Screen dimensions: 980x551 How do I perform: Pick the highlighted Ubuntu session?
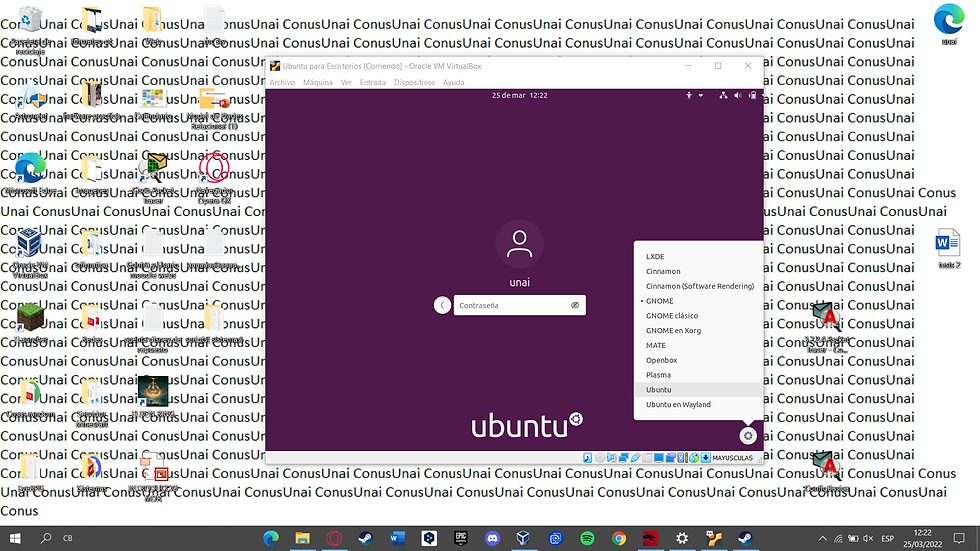(698, 389)
